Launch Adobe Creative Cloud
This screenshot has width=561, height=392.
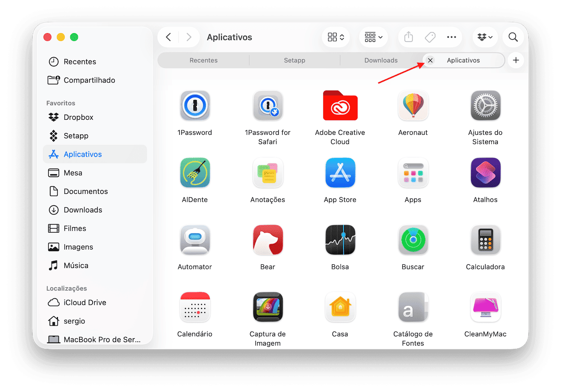[340, 106]
